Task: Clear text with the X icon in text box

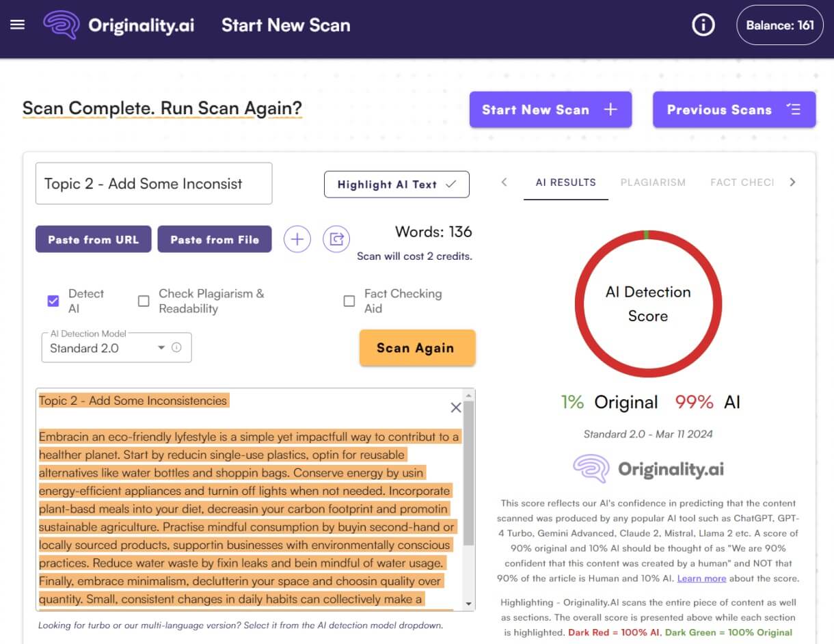Action: coord(456,407)
